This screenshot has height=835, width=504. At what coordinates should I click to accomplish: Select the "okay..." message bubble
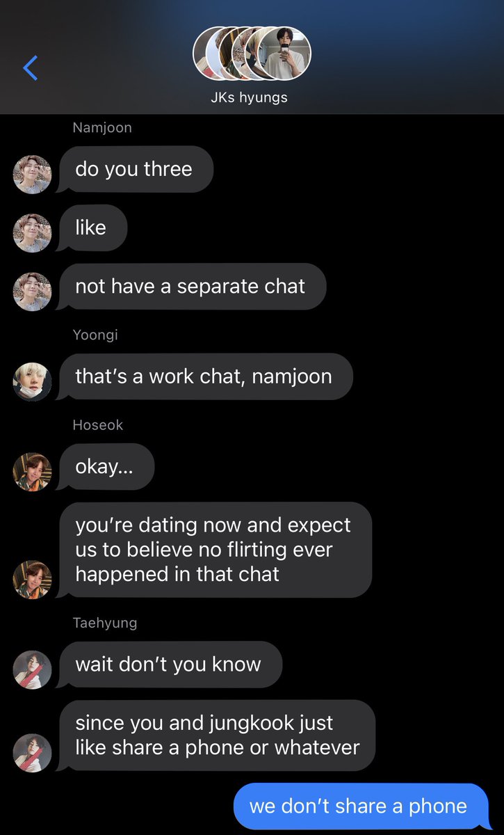105,466
